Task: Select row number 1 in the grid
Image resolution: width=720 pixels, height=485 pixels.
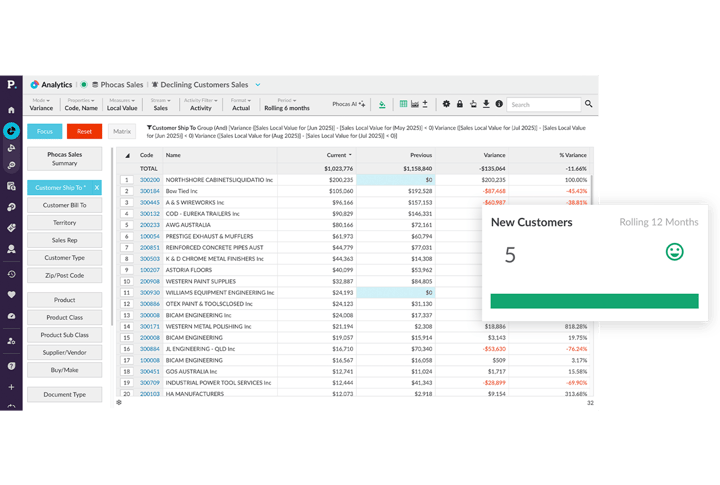Action: click(x=127, y=180)
